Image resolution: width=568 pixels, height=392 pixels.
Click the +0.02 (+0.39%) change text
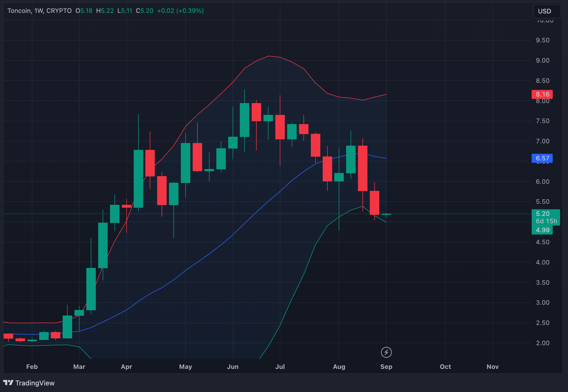pyautogui.click(x=180, y=11)
